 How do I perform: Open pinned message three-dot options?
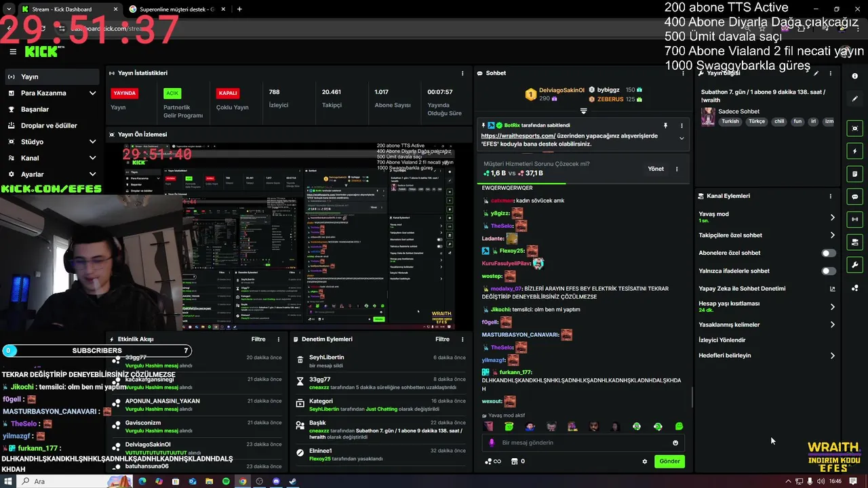pyautogui.click(x=682, y=125)
